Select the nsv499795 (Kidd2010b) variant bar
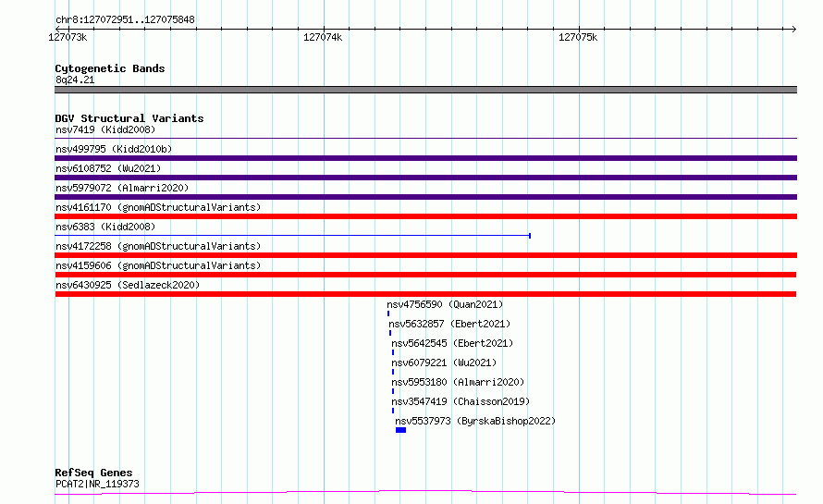 coord(425,158)
